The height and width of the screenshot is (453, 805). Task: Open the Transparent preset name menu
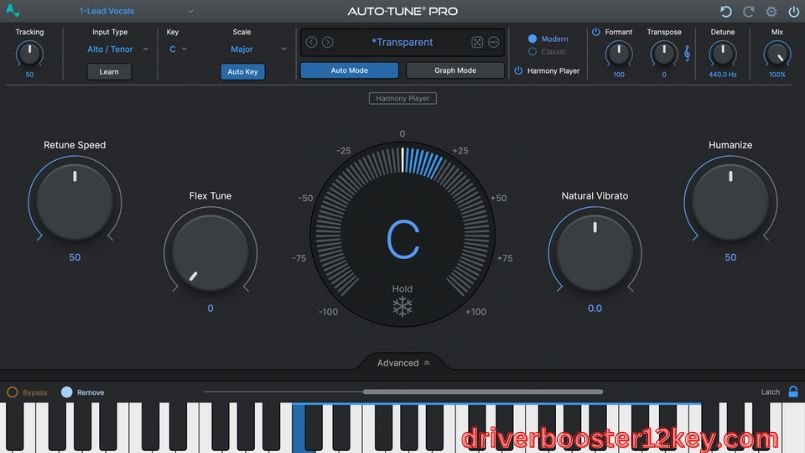(402, 42)
